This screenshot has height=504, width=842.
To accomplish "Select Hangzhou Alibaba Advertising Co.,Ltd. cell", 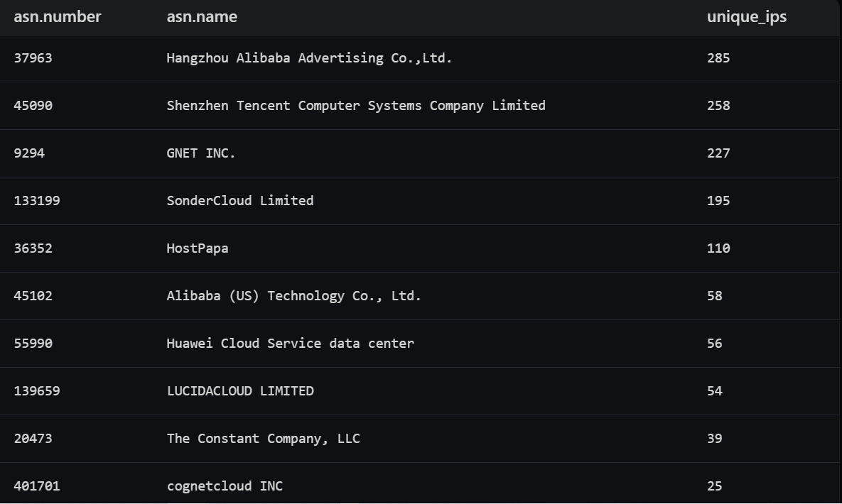I will (x=309, y=58).
